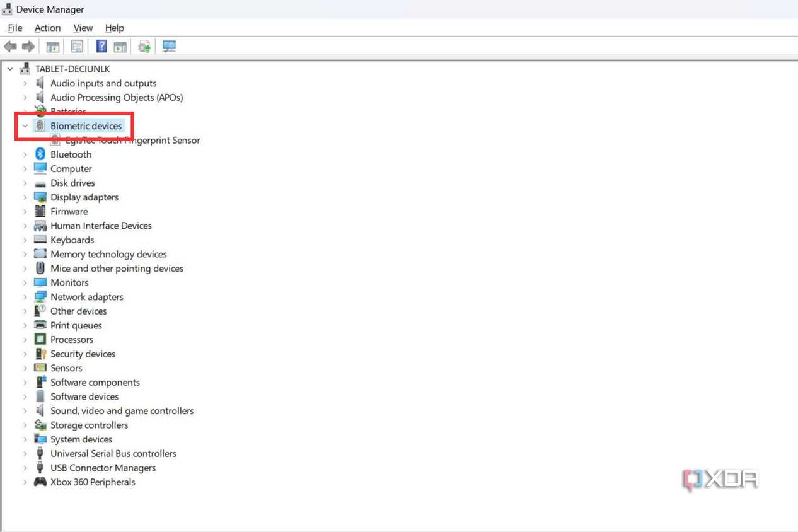This screenshot has width=798, height=532.
Task: Expand the Human Interface Devices chevron
Action: (25, 226)
